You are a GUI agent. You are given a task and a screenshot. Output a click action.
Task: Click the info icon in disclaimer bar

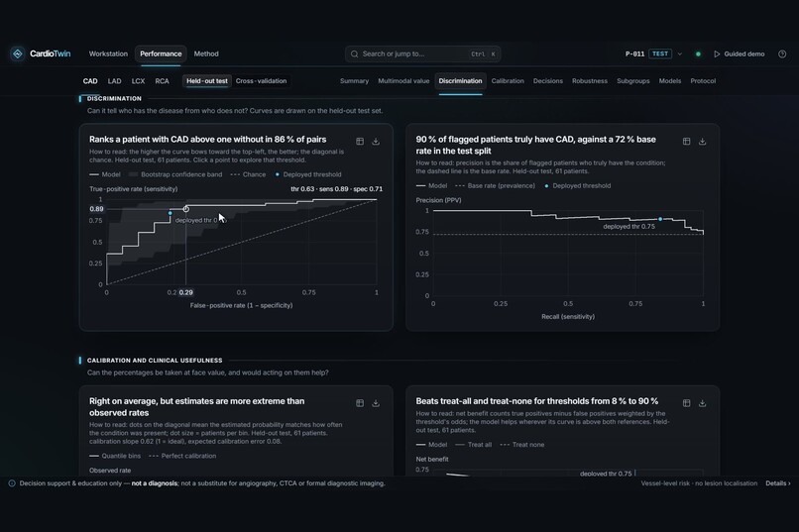(x=12, y=483)
